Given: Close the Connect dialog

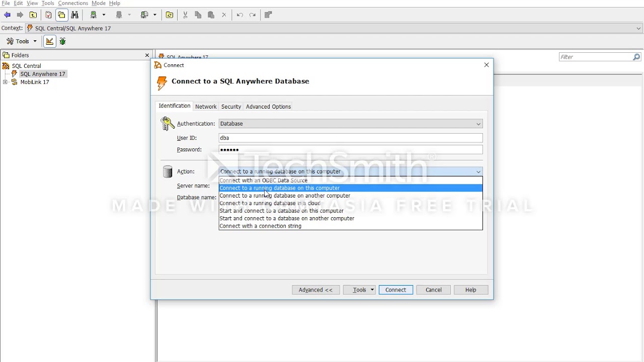Looking at the screenshot, I should point(487,65).
